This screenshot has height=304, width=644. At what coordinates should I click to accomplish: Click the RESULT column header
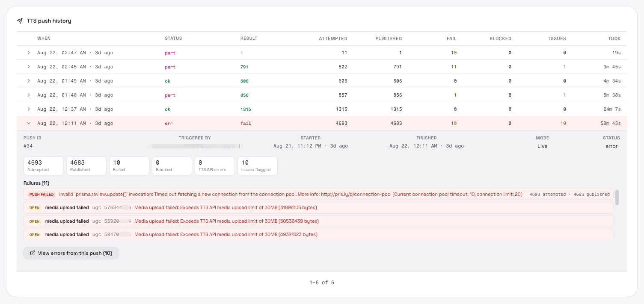(x=249, y=38)
